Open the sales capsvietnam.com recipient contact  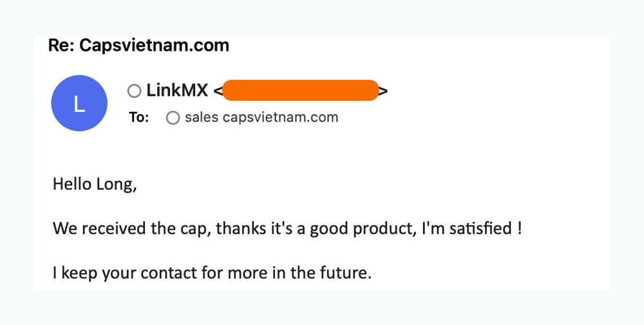261,117
